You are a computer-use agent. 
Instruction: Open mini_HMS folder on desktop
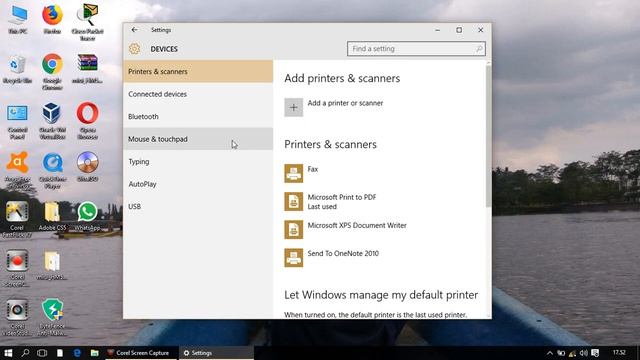click(x=52, y=265)
